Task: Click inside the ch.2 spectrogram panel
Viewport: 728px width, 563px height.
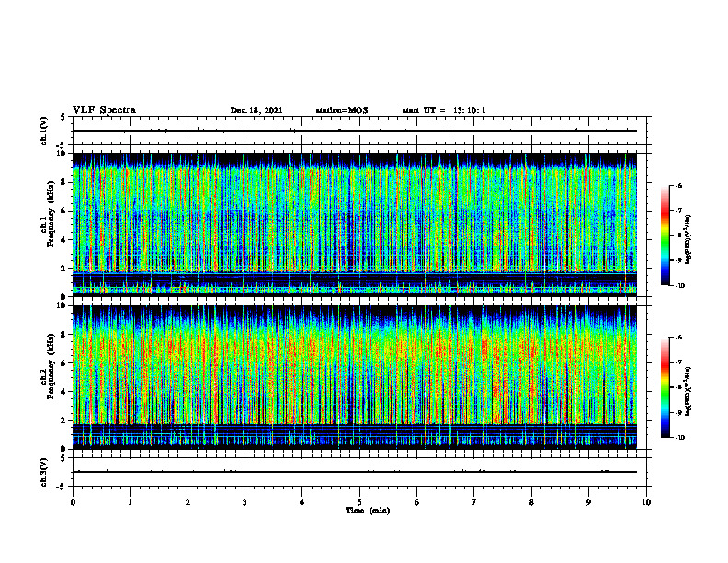Action: pyautogui.click(x=355, y=377)
